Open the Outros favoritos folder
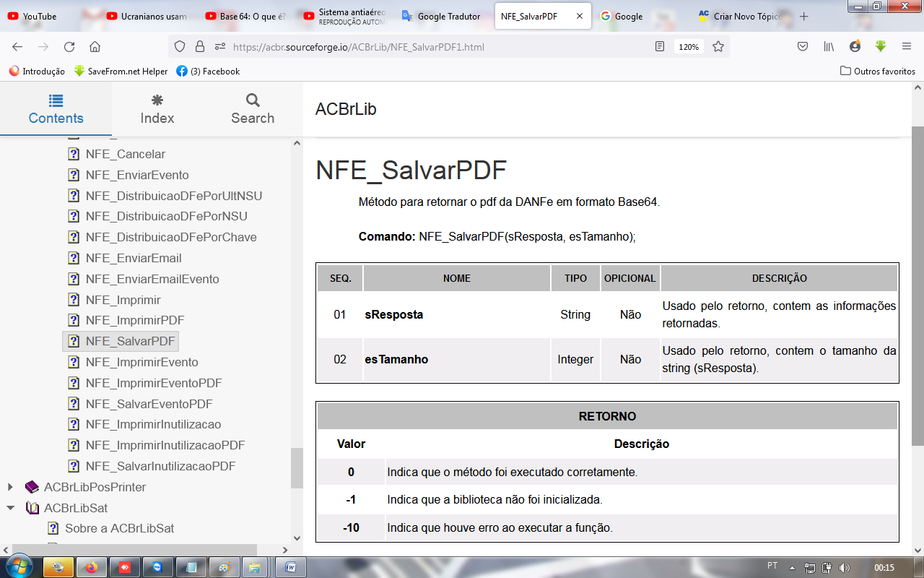This screenshot has height=578, width=924. [878, 72]
